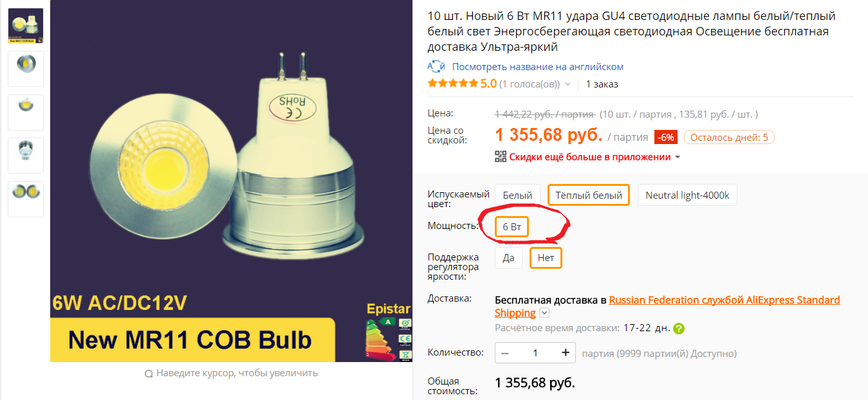Click the translate icon beside the English title link
Image resolution: width=868 pixels, height=400 pixels.
pos(437,67)
